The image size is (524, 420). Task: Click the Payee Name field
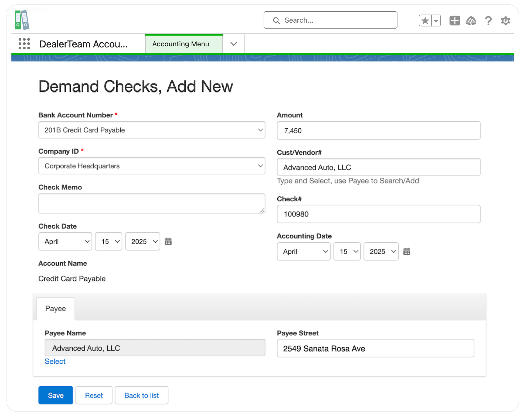pyautogui.click(x=155, y=348)
